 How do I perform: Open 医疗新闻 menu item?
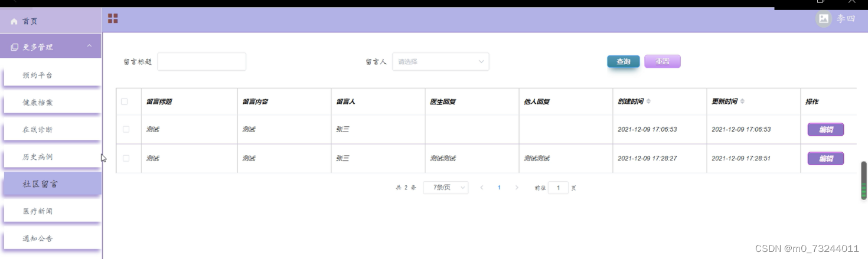coord(52,211)
